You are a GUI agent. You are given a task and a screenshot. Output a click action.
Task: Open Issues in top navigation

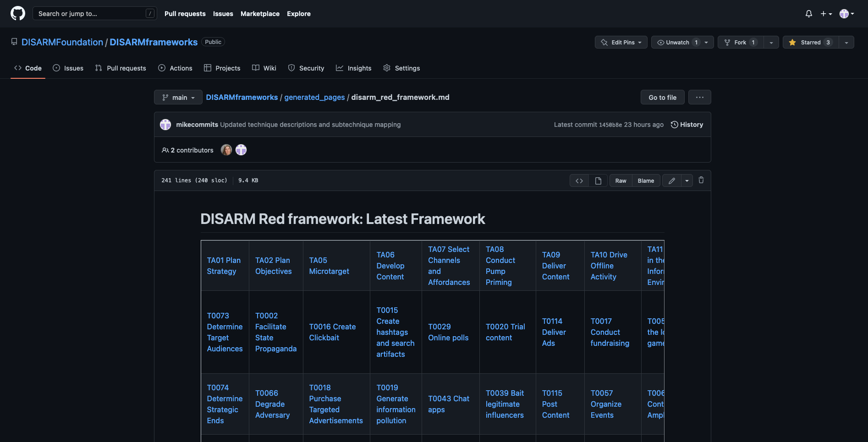(x=223, y=14)
